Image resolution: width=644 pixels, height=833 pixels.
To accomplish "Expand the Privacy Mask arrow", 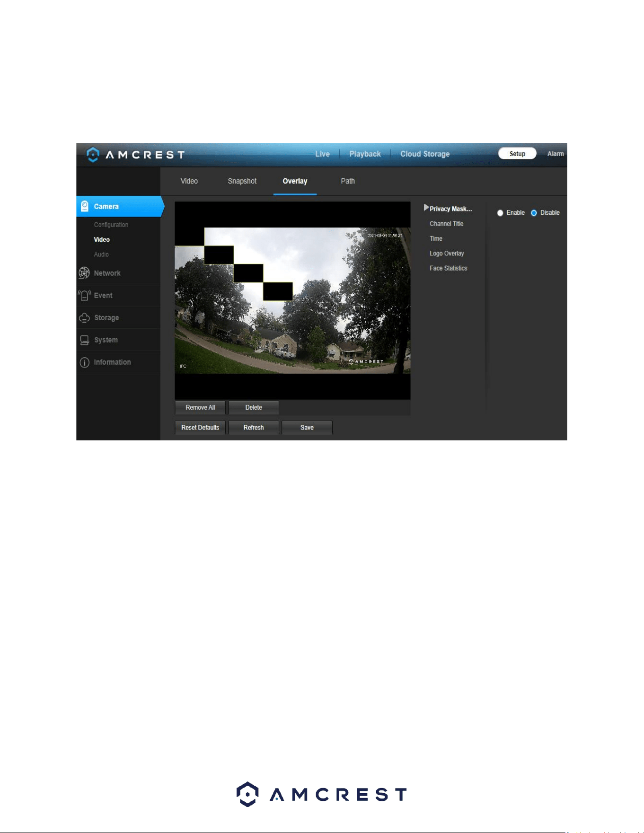I will [x=426, y=208].
